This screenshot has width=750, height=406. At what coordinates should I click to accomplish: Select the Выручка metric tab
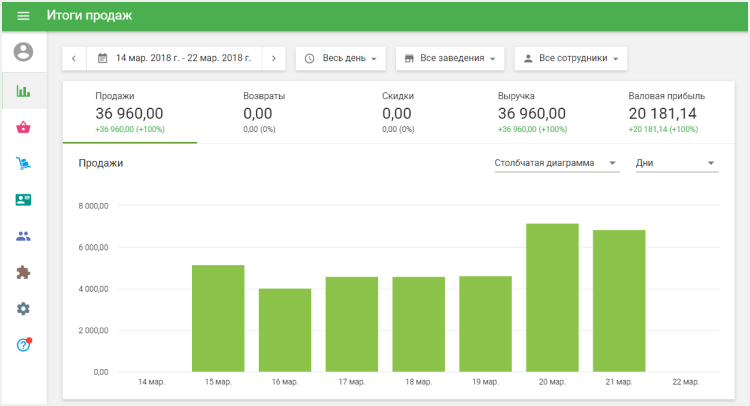pyautogui.click(x=532, y=111)
